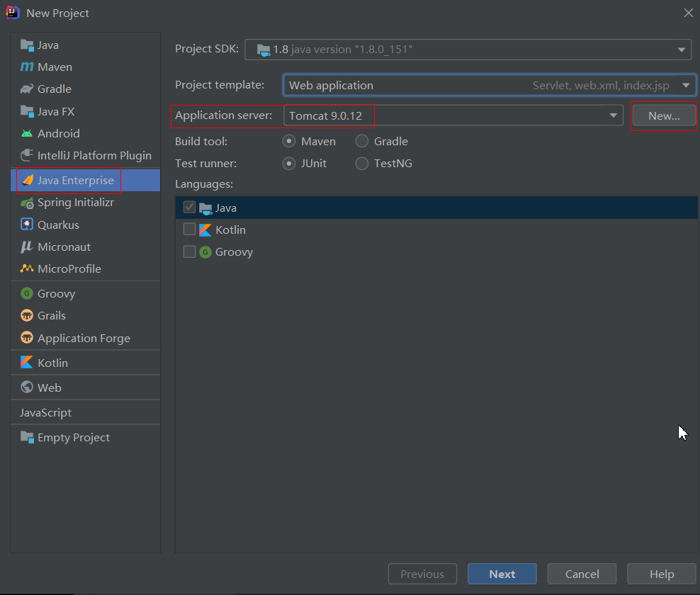This screenshot has width=700, height=595.
Task: Click the Previous button
Action: [422, 574]
